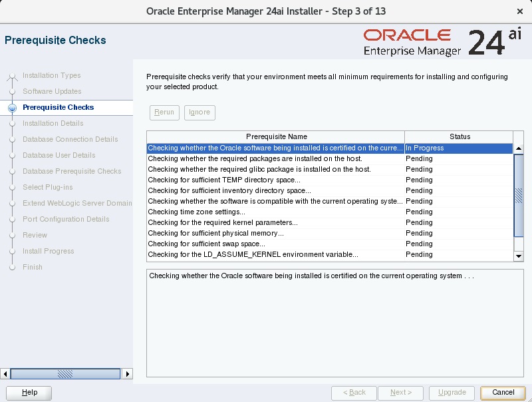Open Help for the installer
The height and width of the screenshot is (402, 532).
pos(29,393)
